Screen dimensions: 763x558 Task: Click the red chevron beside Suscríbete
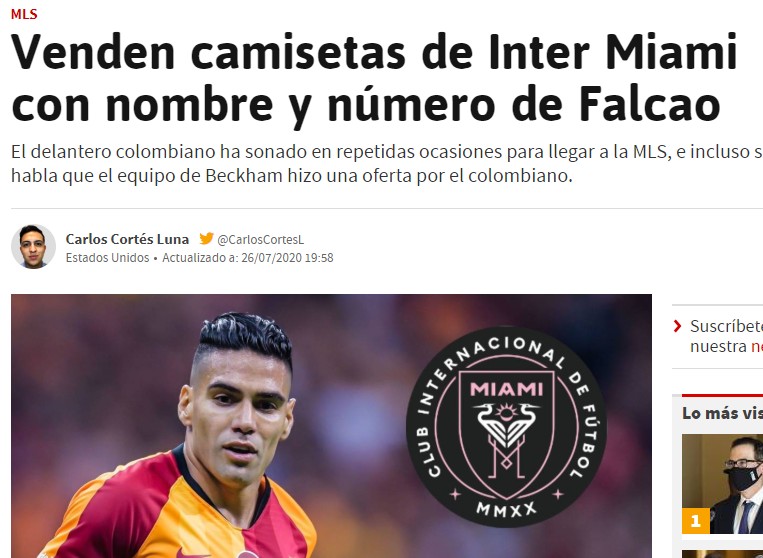[677, 326]
